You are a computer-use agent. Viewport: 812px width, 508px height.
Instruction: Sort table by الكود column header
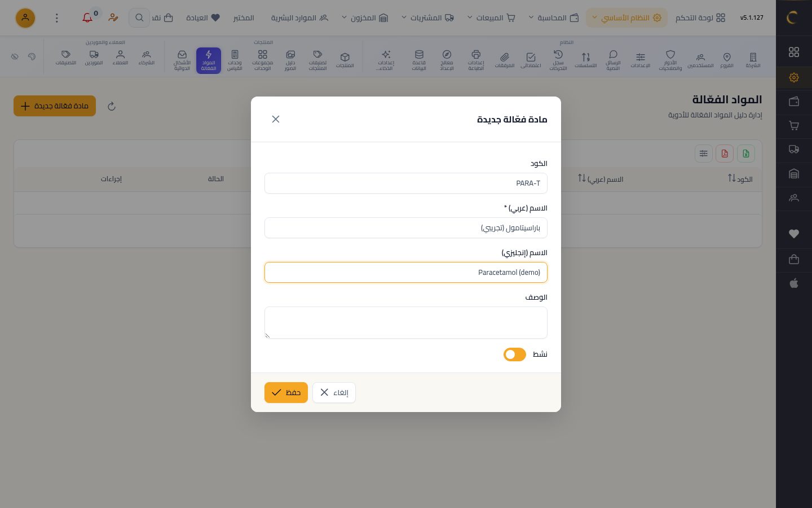pos(740,179)
